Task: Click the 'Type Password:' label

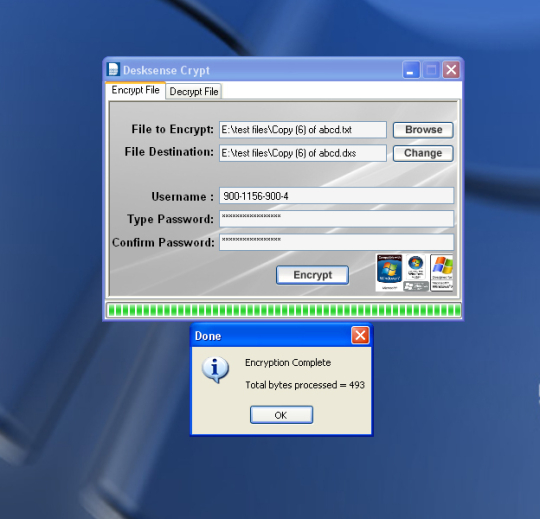Action: 170,219
